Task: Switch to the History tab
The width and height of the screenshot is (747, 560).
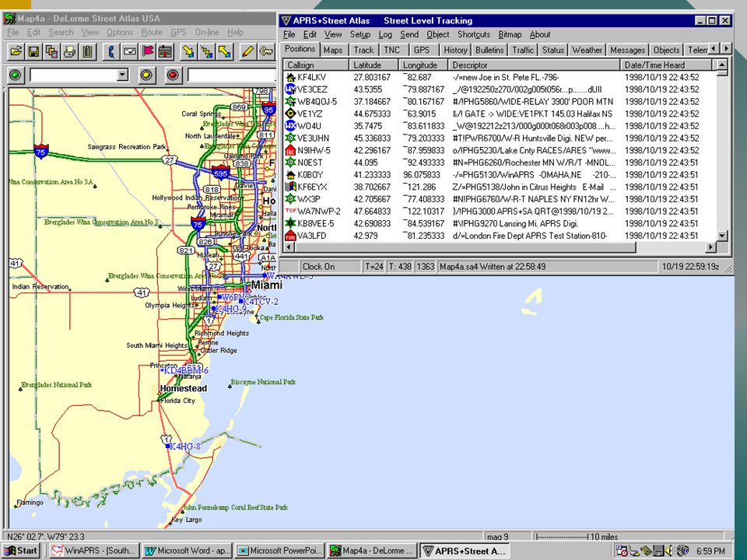Action: click(x=455, y=50)
